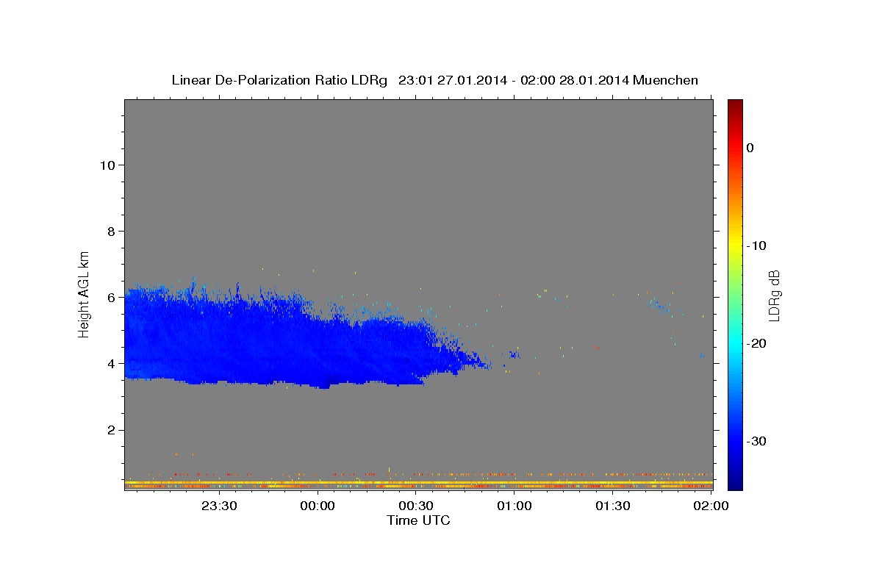Click "Muenchen" in the plot title
882x588 pixels.
click(x=666, y=80)
